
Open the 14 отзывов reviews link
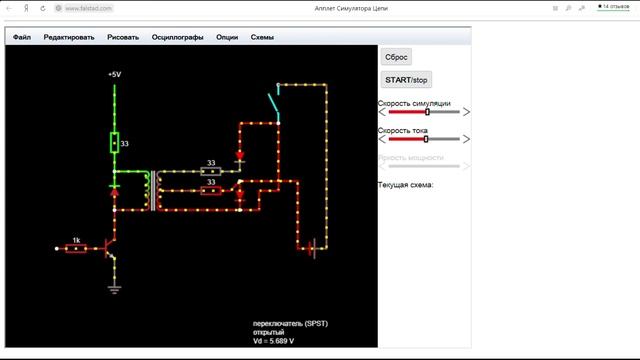pos(613,7)
